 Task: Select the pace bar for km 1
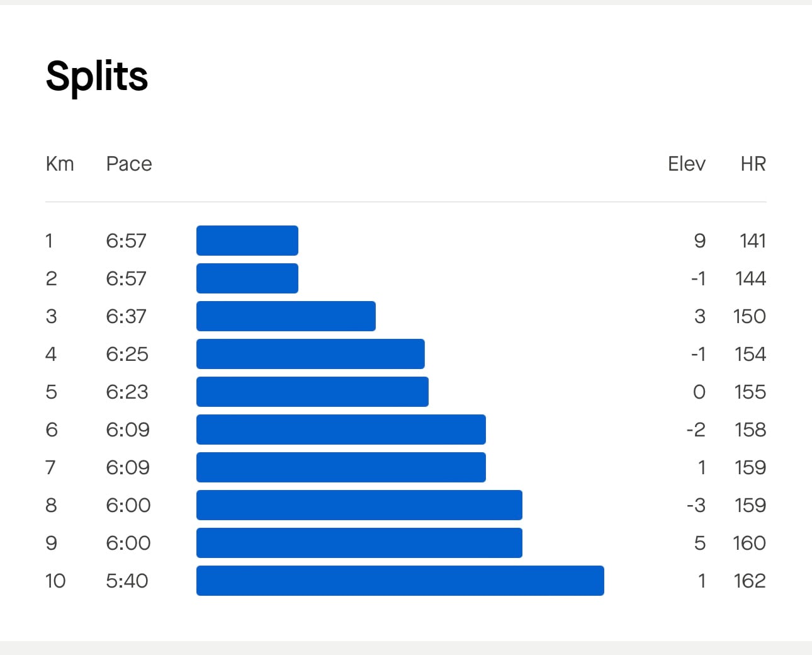[x=247, y=241]
